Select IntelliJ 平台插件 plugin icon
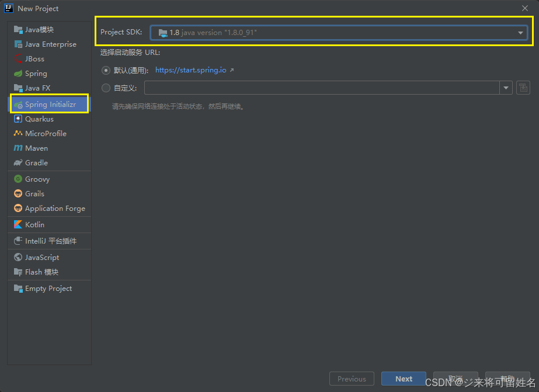This screenshot has width=539, height=392. click(x=18, y=241)
